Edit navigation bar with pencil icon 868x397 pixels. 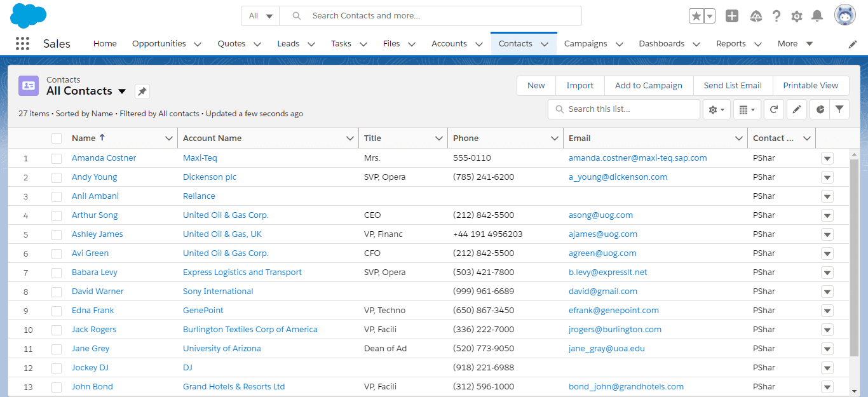853,44
